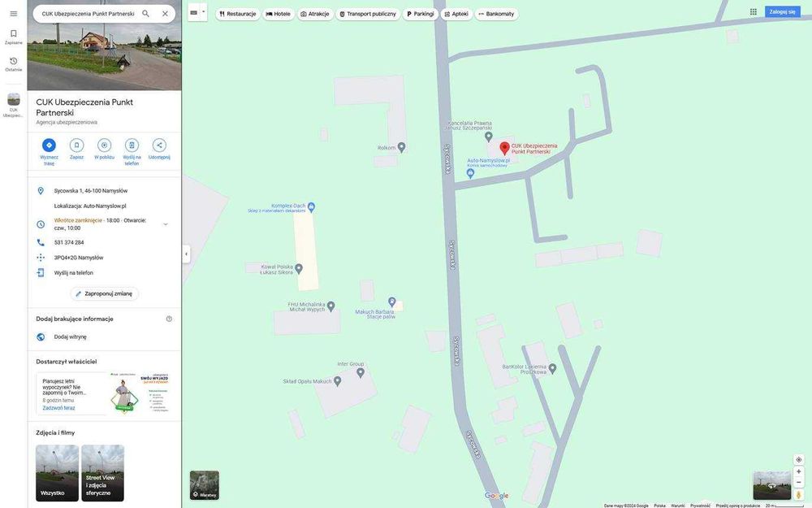This screenshot has height=508, width=812.
Task: Clear the search with the X icon
Action: click(165, 14)
